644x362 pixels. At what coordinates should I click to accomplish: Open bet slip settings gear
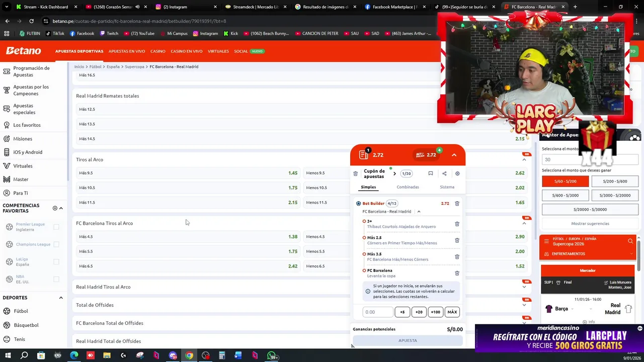pos(457,173)
